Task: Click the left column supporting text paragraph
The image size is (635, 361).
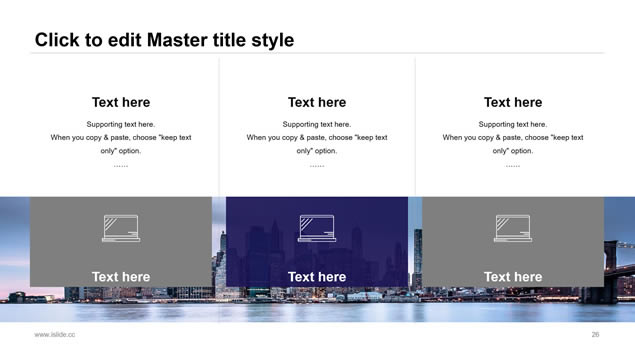Action: [121, 137]
